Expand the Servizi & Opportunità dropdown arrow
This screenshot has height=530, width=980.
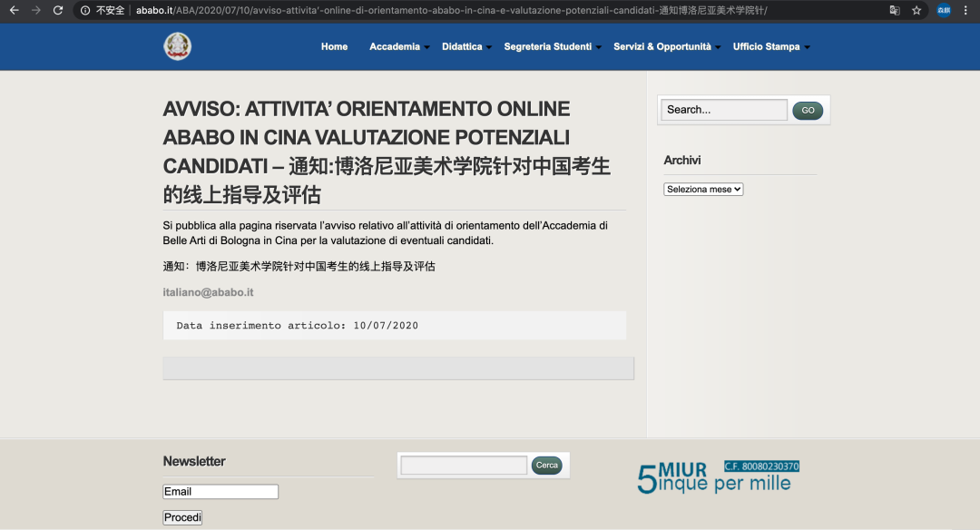click(718, 47)
